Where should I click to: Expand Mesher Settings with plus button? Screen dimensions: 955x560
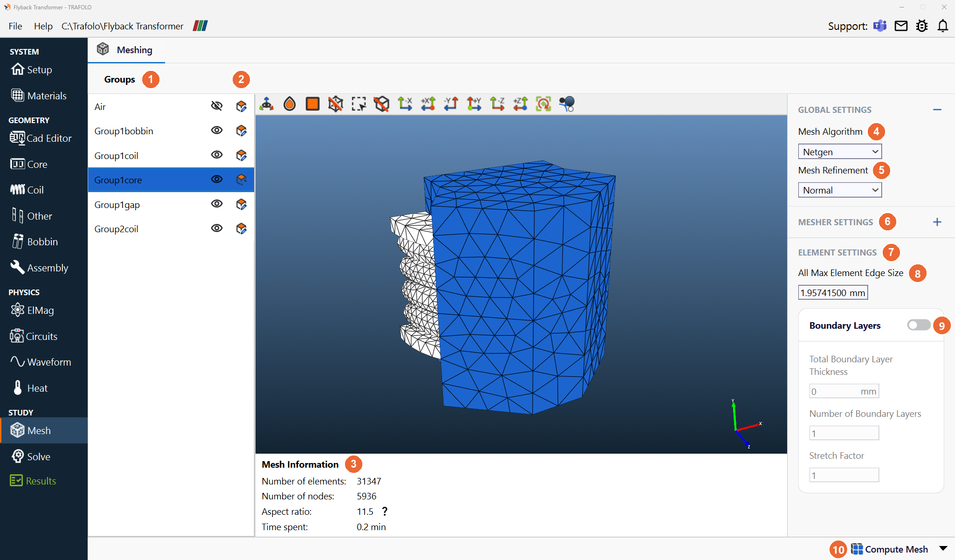tap(937, 222)
